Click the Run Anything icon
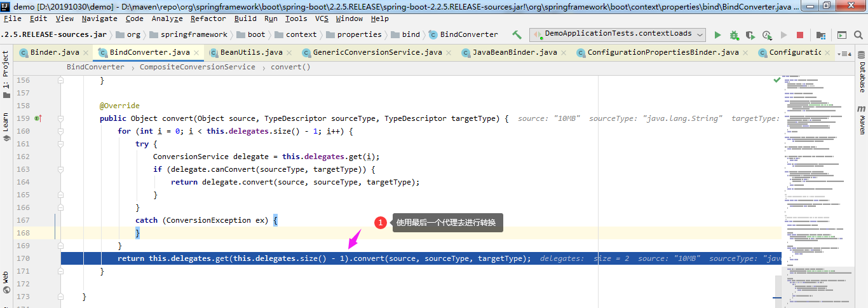The width and height of the screenshot is (868, 308). point(841,35)
